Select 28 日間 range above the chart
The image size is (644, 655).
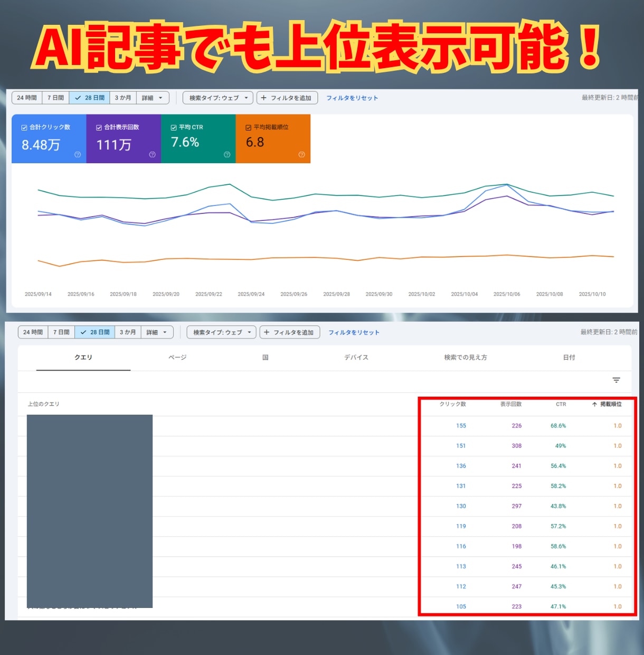coord(90,98)
